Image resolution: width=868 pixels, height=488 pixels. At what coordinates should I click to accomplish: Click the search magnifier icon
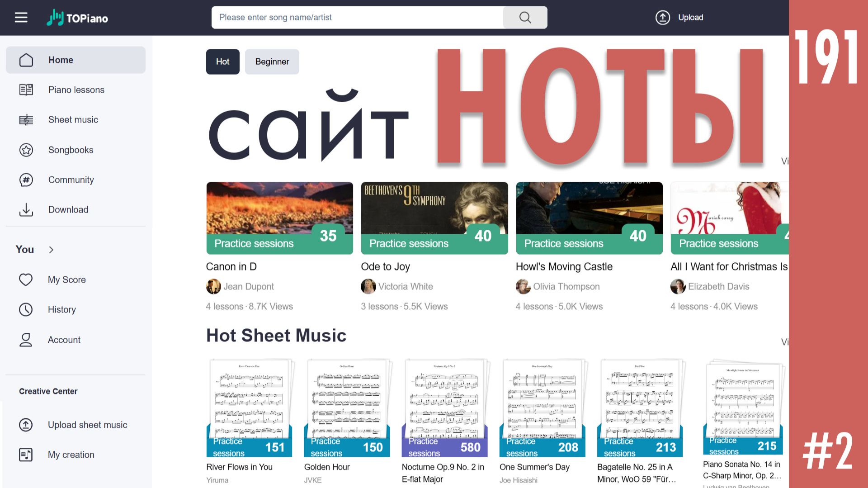click(525, 18)
